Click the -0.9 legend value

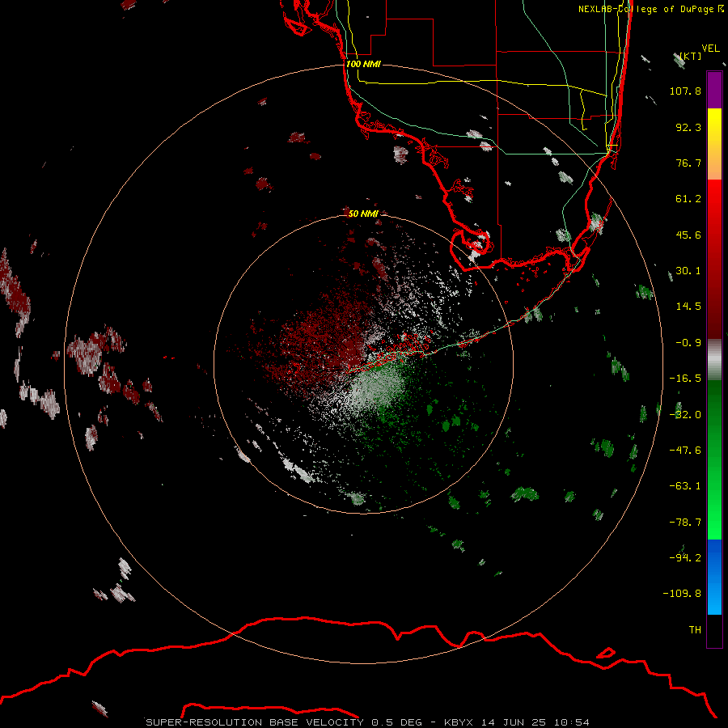[688, 343]
